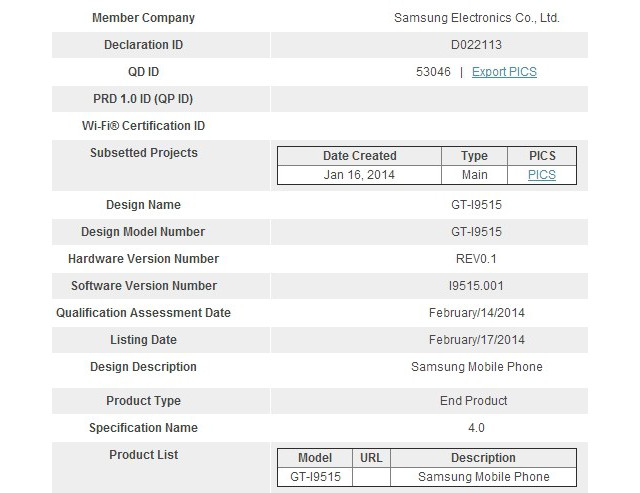Select Samsung Electronics Co., Ltd. text
Viewport: 640px width, 493px height.
[x=477, y=18]
